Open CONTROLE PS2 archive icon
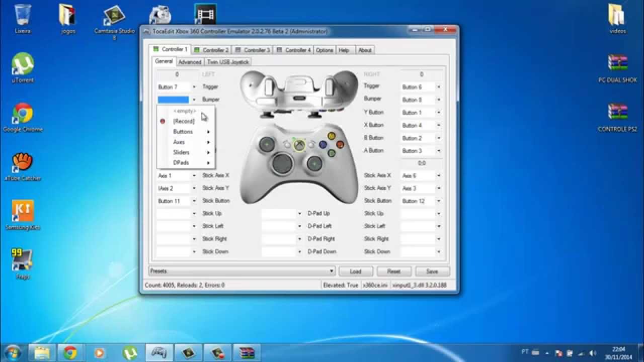 pyautogui.click(x=617, y=117)
